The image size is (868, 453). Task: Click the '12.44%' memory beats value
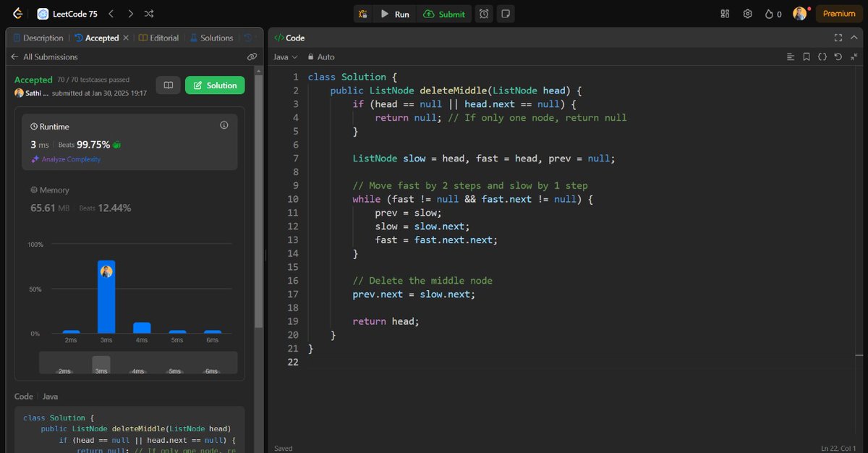(x=115, y=208)
